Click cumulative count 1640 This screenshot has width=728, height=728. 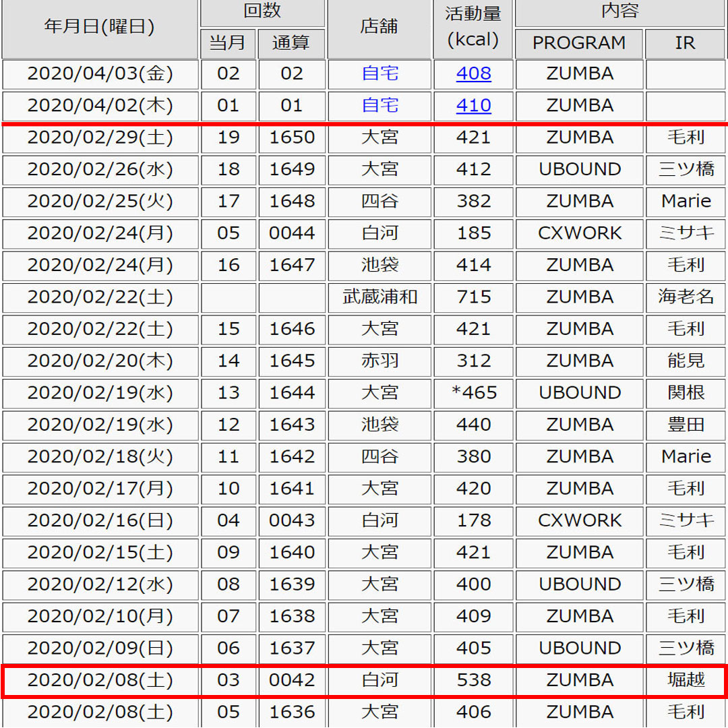(x=292, y=553)
